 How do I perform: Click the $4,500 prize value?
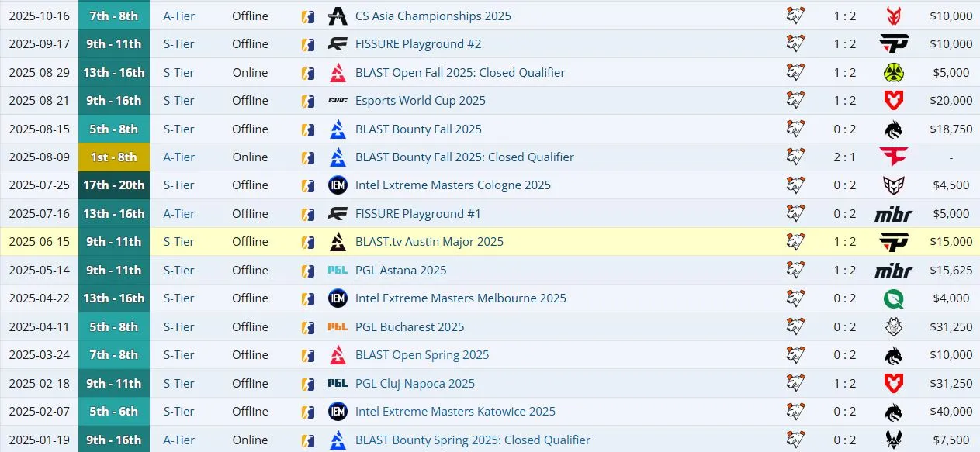pyautogui.click(x=953, y=185)
